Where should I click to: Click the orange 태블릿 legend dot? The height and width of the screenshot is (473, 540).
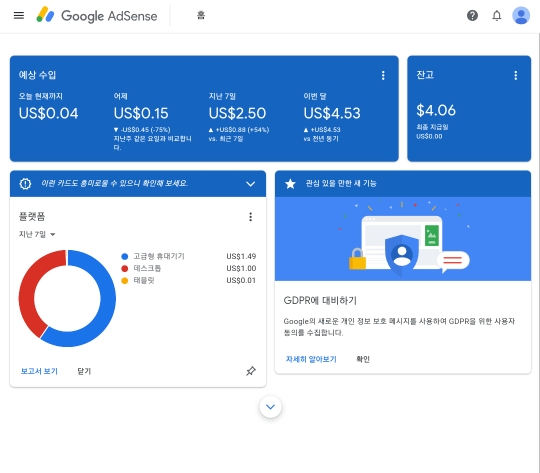pyautogui.click(x=125, y=280)
